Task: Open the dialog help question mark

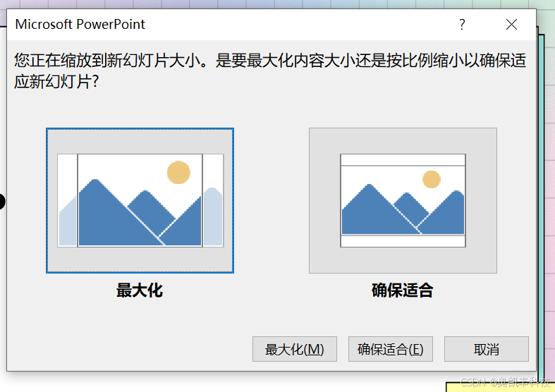Action: click(x=462, y=25)
